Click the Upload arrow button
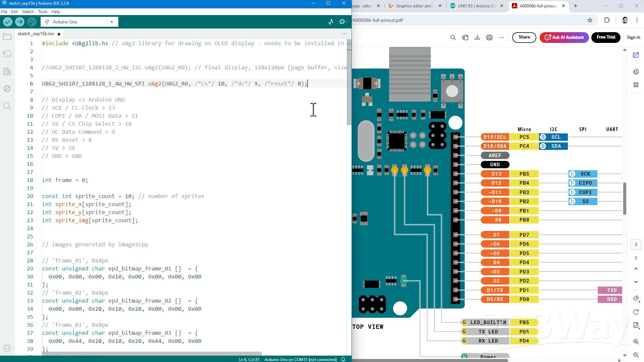 pos(20,22)
